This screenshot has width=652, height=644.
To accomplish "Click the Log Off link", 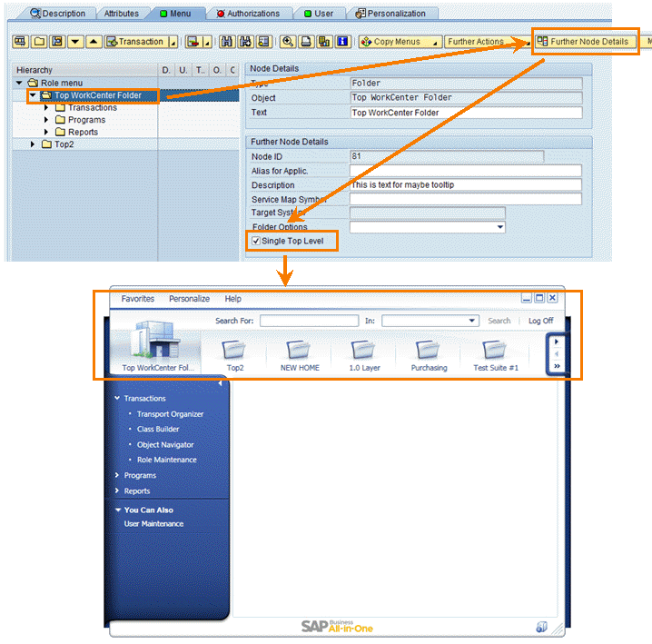I will click(x=540, y=321).
